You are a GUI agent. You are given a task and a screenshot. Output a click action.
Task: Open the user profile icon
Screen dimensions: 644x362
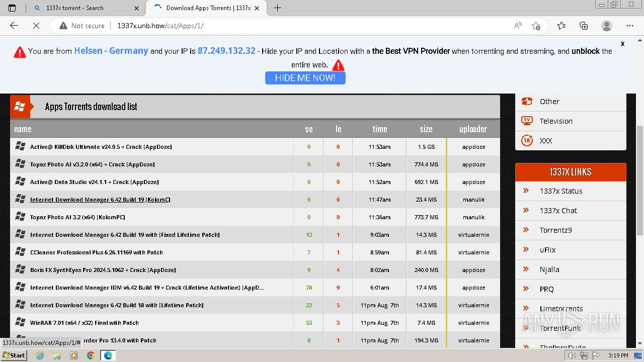coord(607,26)
